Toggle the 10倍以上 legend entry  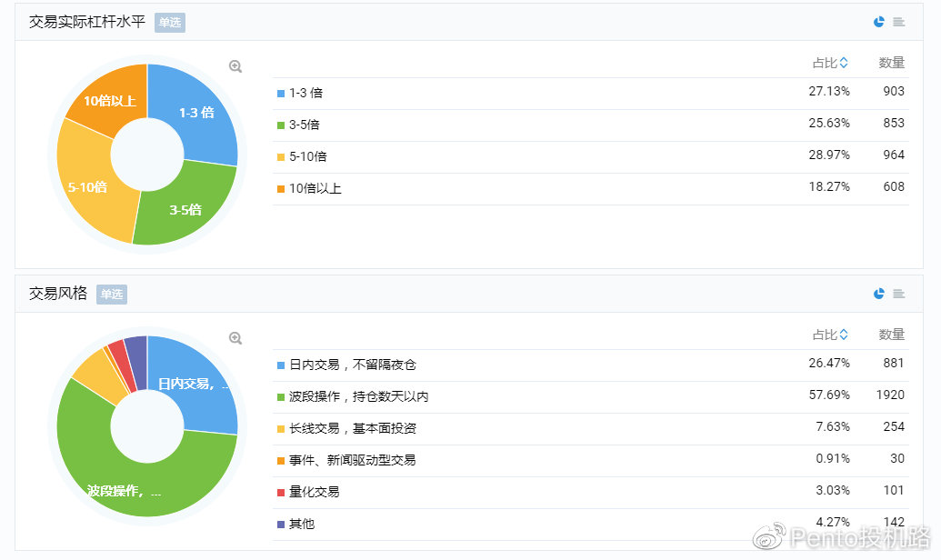tap(315, 188)
